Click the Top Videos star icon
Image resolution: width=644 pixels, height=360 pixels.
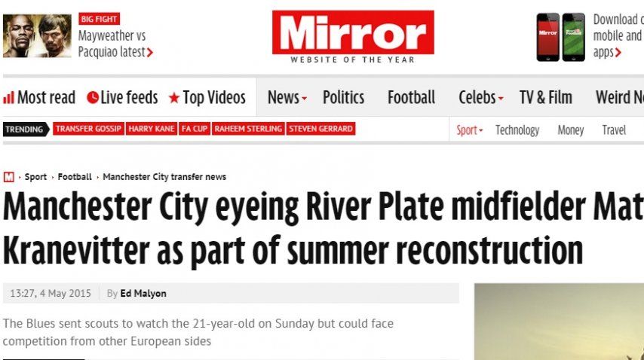(x=174, y=98)
